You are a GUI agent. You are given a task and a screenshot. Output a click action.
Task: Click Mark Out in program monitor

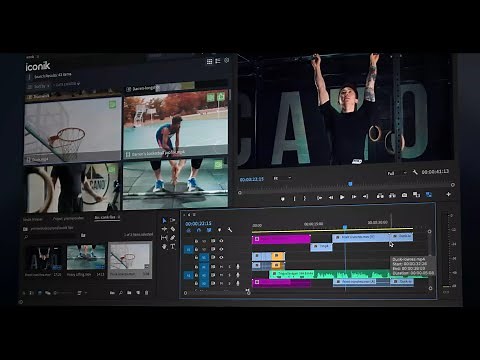(x=304, y=198)
